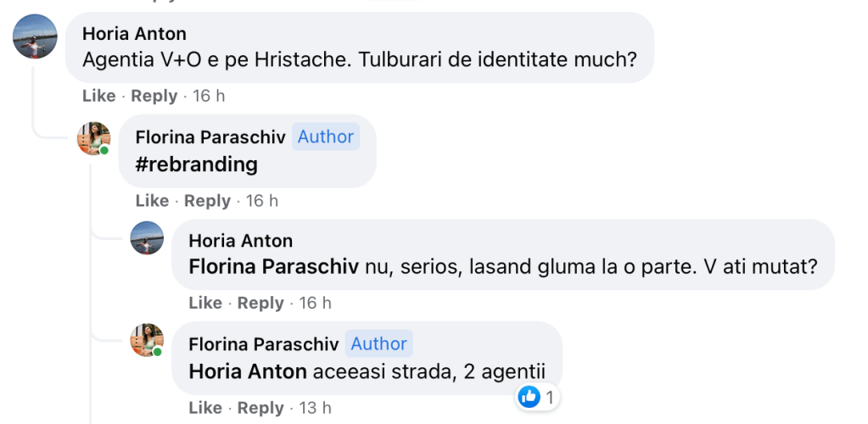This screenshot has height=424, width=868.
Task: Like the 'aceeasi strada, 2 agentii' comment
Action: click(x=205, y=408)
